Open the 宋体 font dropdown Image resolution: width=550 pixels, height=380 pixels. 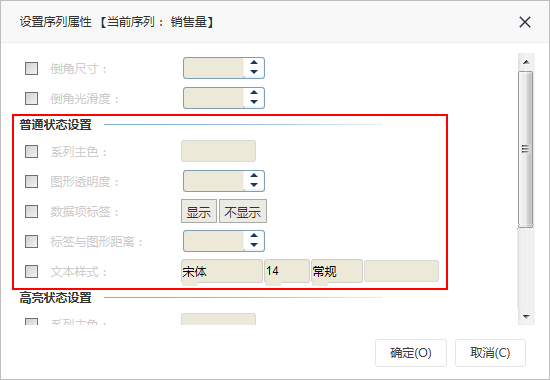222,271
